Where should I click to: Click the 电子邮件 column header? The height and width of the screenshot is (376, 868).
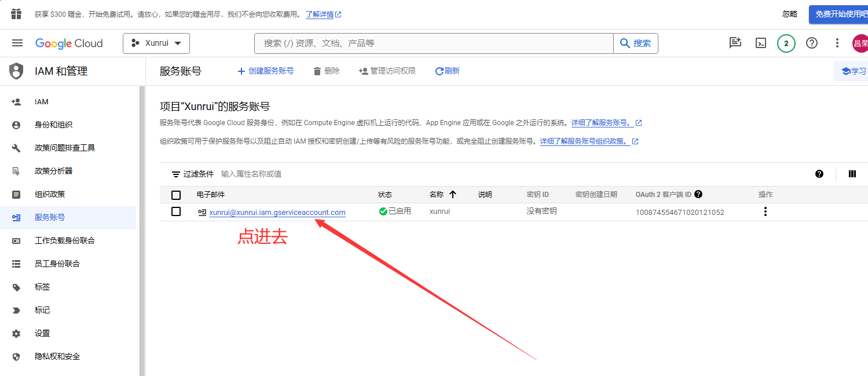click(211, 195)
